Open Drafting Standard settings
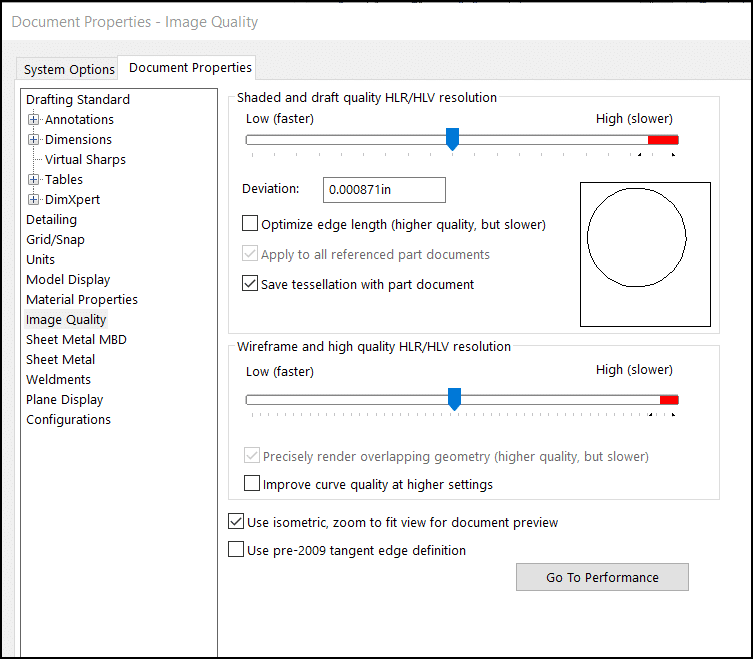Viewport: 753px width, 659px height. pyautogui.click(x=78, y=100)
